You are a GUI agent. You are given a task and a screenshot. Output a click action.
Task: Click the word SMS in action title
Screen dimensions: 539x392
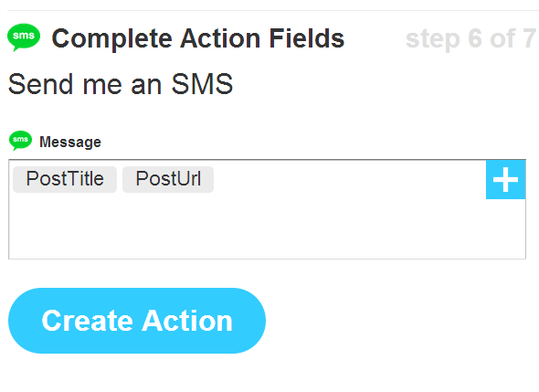tap(203, 83)
